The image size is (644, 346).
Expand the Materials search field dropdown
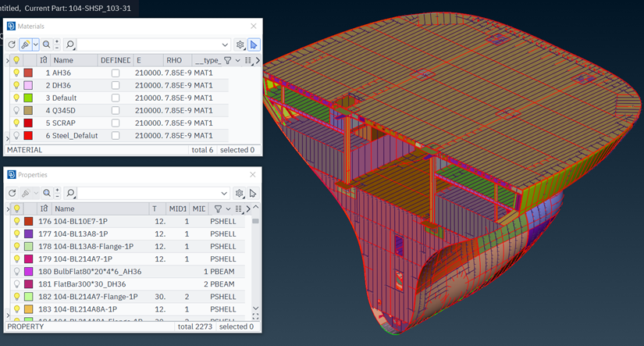click(x=226, y=45)
